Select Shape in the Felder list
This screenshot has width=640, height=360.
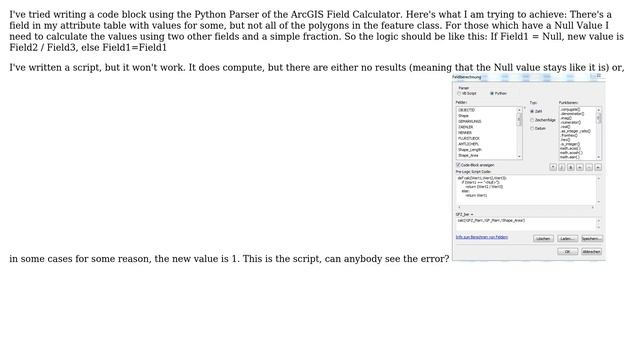point(463,116)
